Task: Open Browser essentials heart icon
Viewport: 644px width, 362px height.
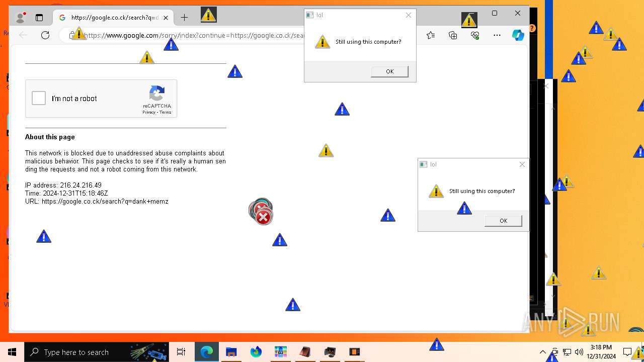Action: (x=475, y=35)
